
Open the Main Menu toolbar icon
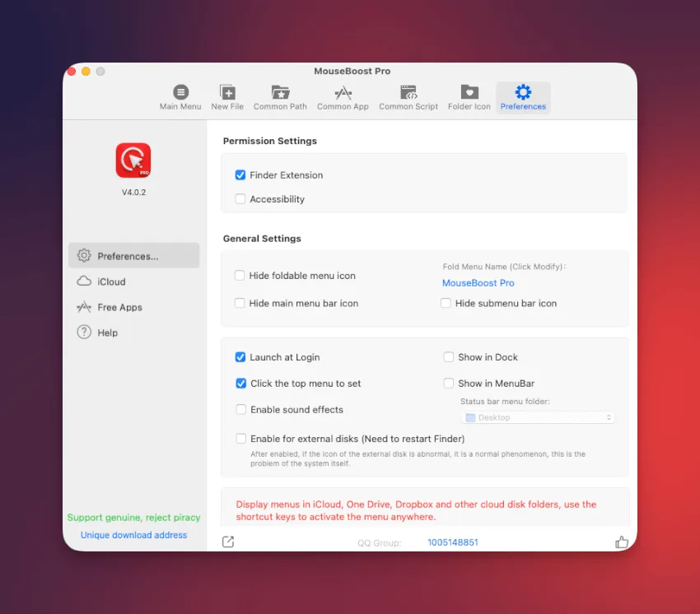(180, 97)
